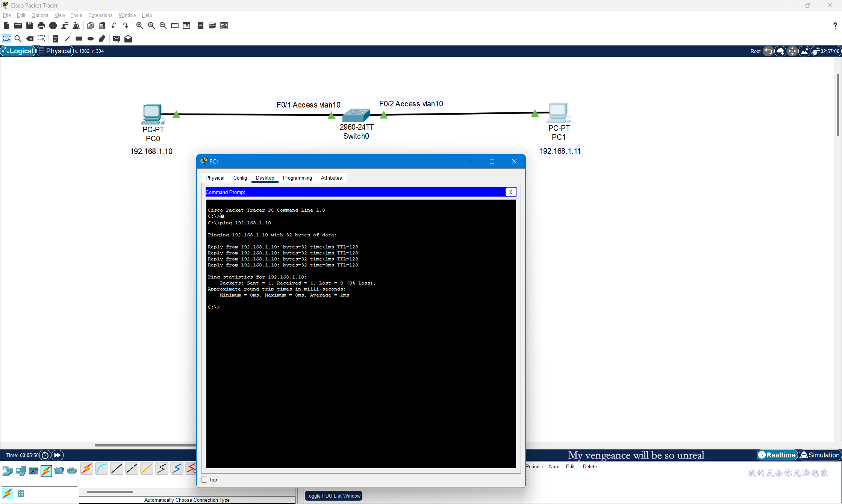The width and height of the screenshot is (842, 504).
Task: Add a Complex PDU with open envelope
Action: pos(128,39)
